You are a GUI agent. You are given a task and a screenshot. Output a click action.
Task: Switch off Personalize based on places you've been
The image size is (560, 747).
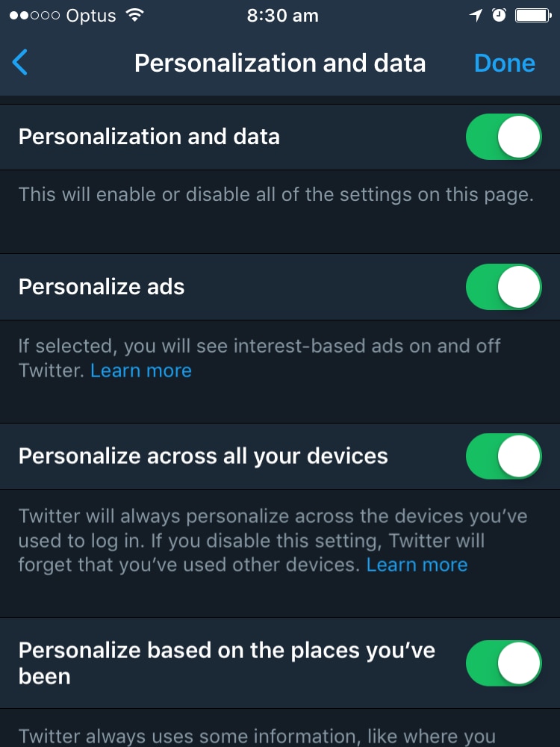pyautogui.click(x=503, y=663)
